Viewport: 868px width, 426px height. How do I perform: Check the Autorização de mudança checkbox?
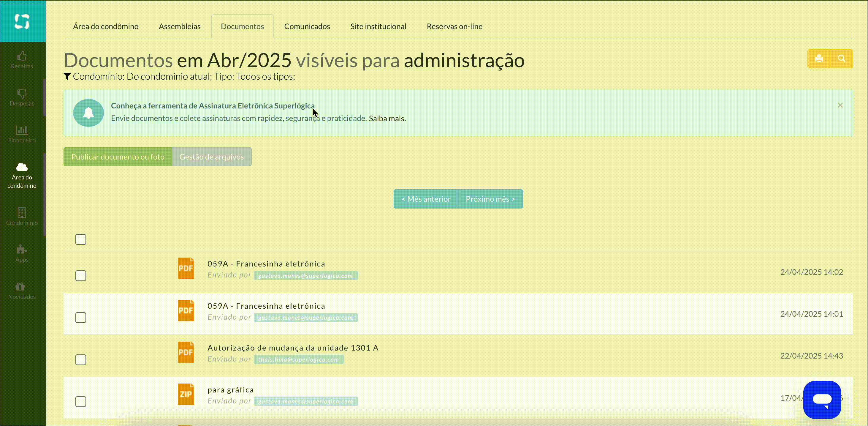(81, 359)
